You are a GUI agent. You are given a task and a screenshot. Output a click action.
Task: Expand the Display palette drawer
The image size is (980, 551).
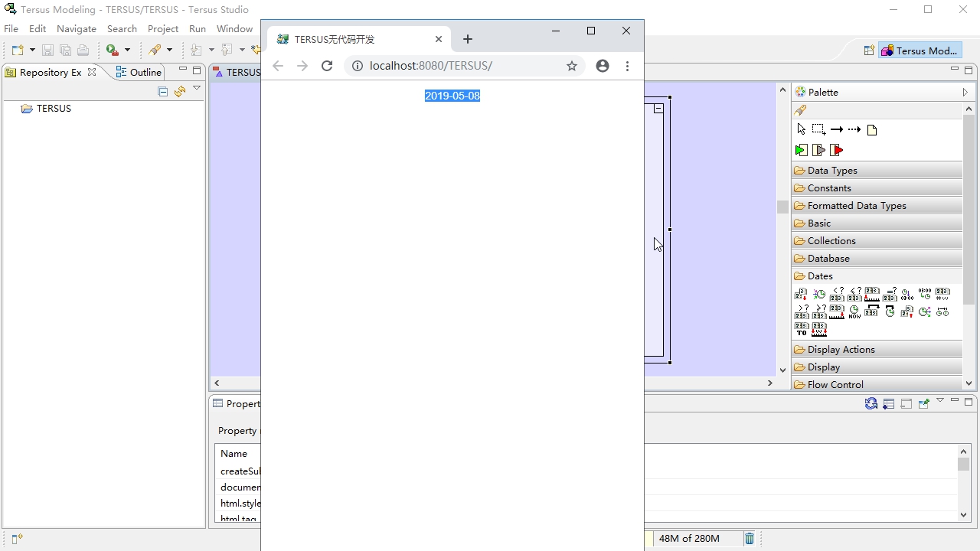[x=877, y=367]
